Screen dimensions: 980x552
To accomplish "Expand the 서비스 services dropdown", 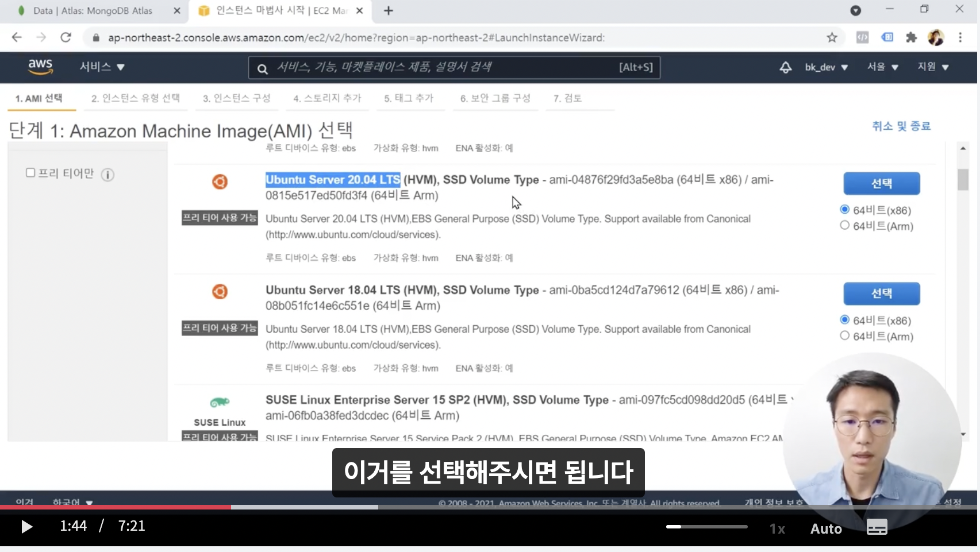I will click(x=102, y=67).
